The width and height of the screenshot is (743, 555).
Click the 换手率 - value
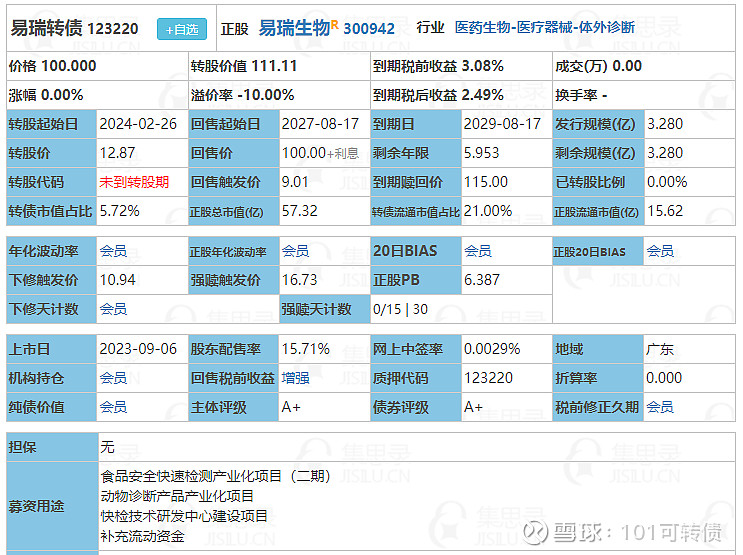pyautogui.click(x=605, y=95)
